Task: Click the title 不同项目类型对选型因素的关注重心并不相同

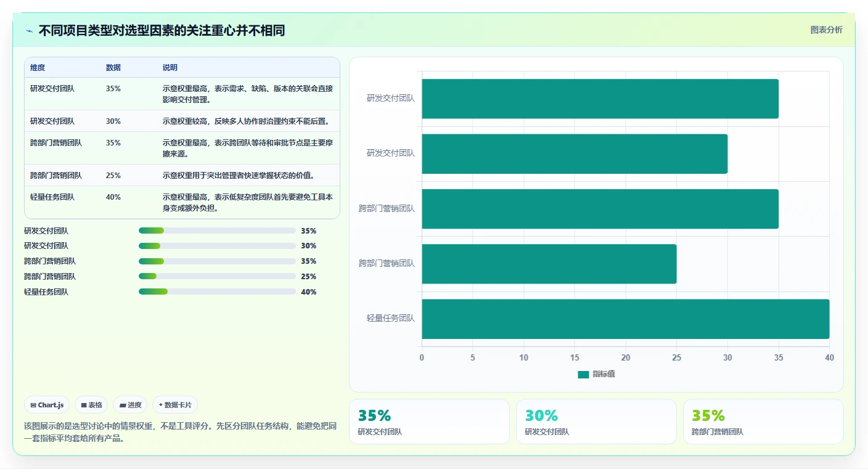Action: click(162, 31)
